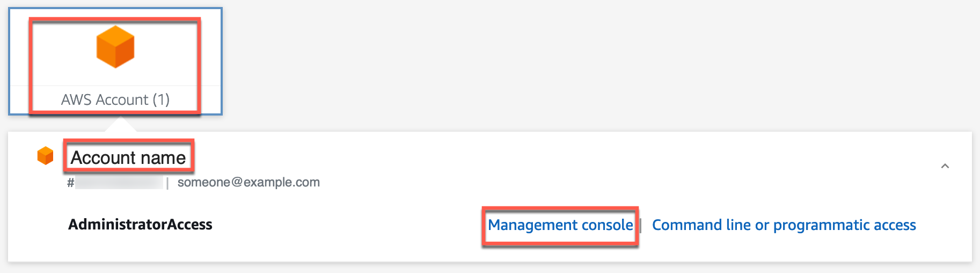Click empty white space right of AdministratorAccess
Image resolution: width=980 pixels, height=273 pixels.
349,225
